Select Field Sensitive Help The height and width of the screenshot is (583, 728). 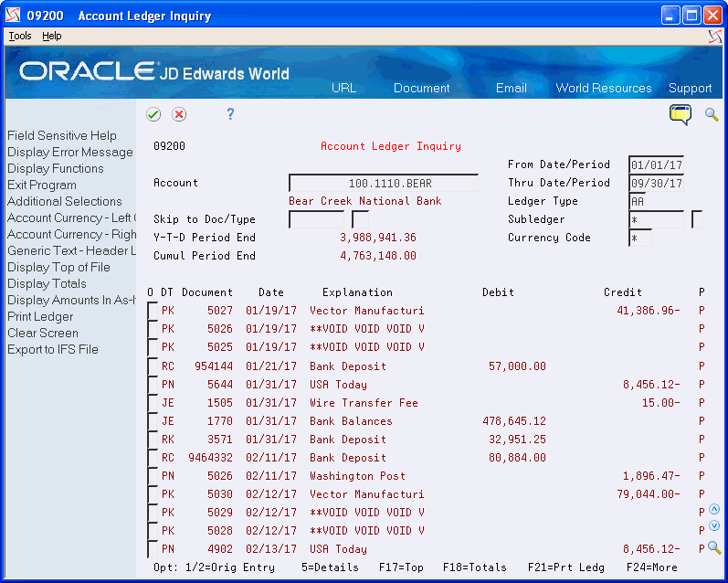pos(62,135)
